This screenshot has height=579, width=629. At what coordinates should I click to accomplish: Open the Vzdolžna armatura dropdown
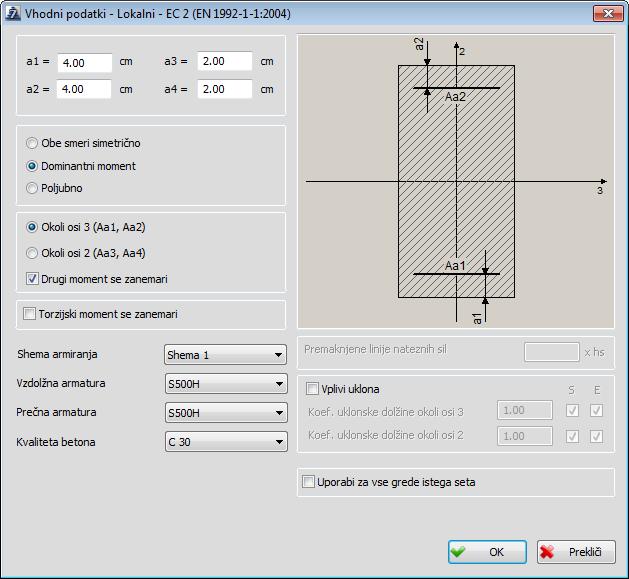tap(226, 384)
